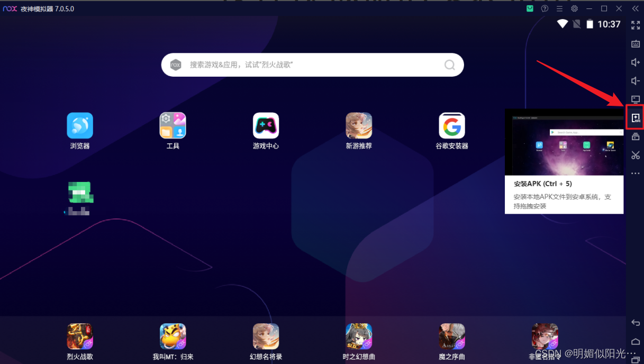
Task: Tap the Android back arrow
Action: coord(636,323)
